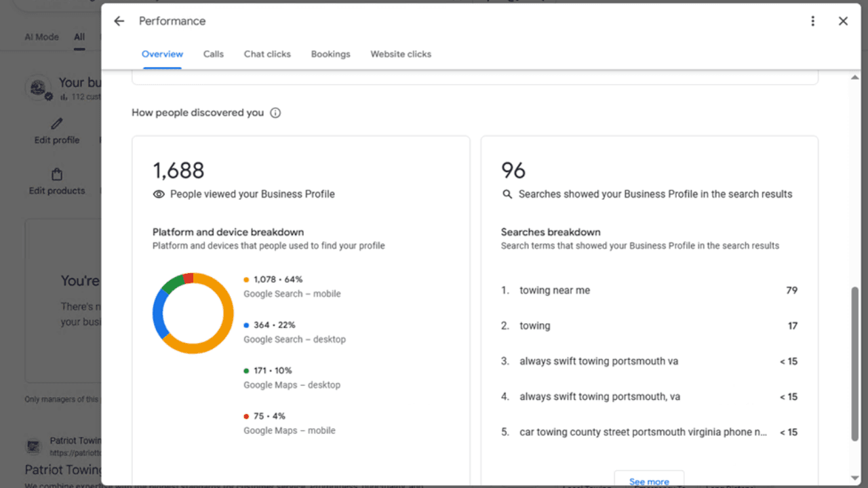Click the vertical scrollbar in Performance panel
Viewport: 868px width, 488px height.
click(854, 363)
